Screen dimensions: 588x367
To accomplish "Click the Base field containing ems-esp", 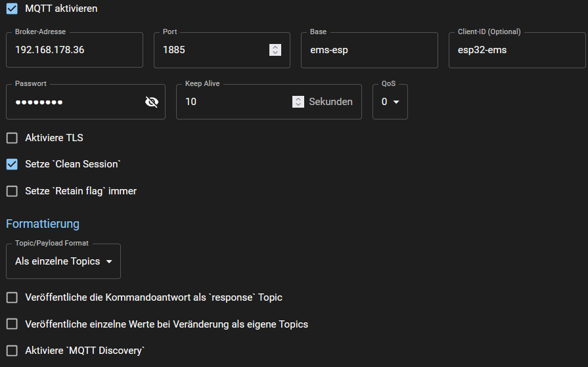I will 369,50.
